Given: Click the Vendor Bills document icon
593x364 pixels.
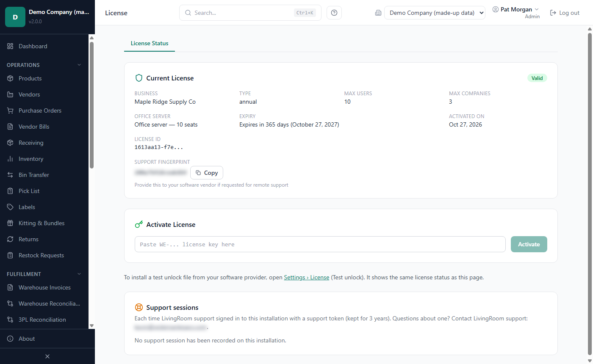Looking at the screenshot, I should click(10, 127).
